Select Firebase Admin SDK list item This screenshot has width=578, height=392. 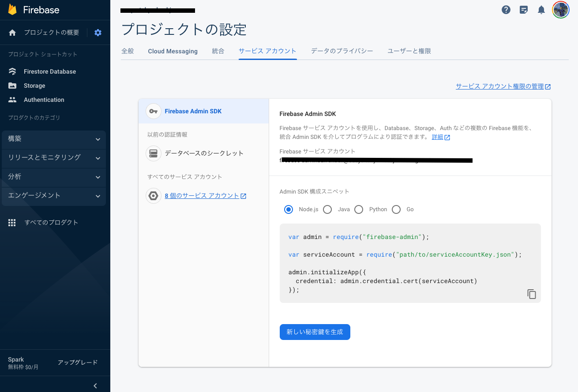(203, 111)
